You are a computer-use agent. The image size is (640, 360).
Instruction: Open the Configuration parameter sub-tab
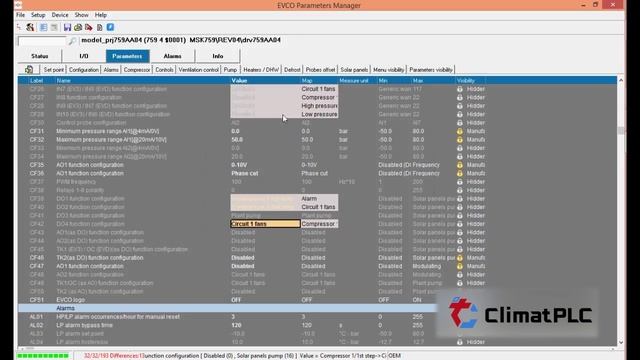[84, 70]
